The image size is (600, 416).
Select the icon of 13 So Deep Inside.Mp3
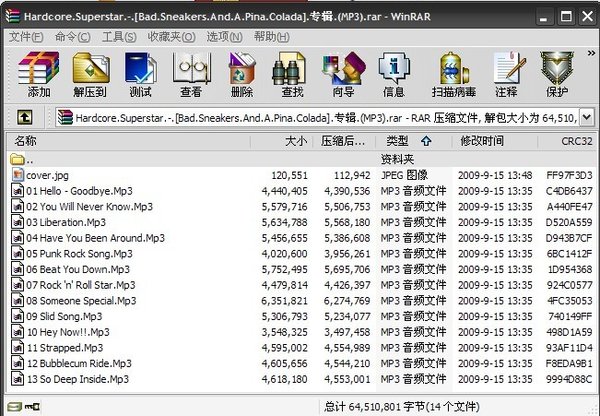[x=18, y=379]
